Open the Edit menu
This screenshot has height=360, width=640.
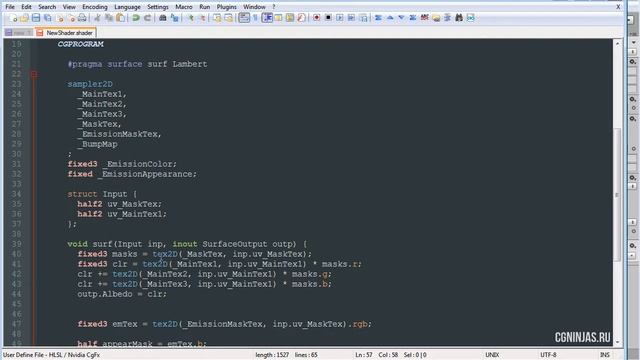tap(26, 7)
